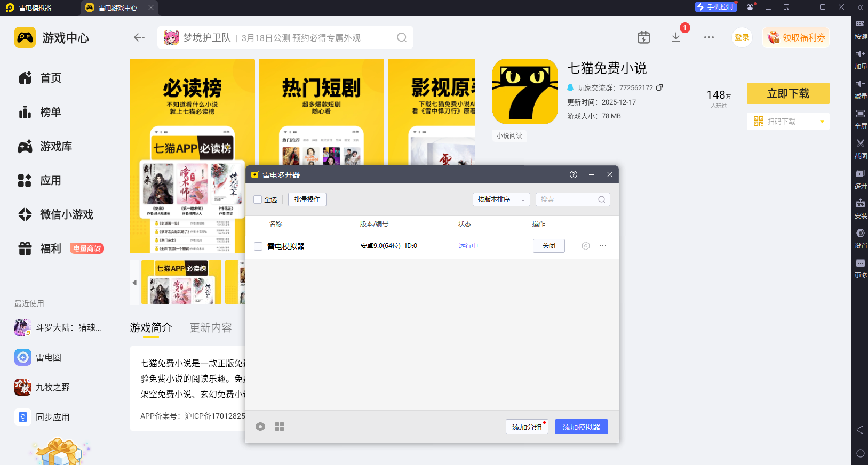
Task: Click the grid view icon in multi-opener
Action: pyautogui.click(x=280, y=427)
